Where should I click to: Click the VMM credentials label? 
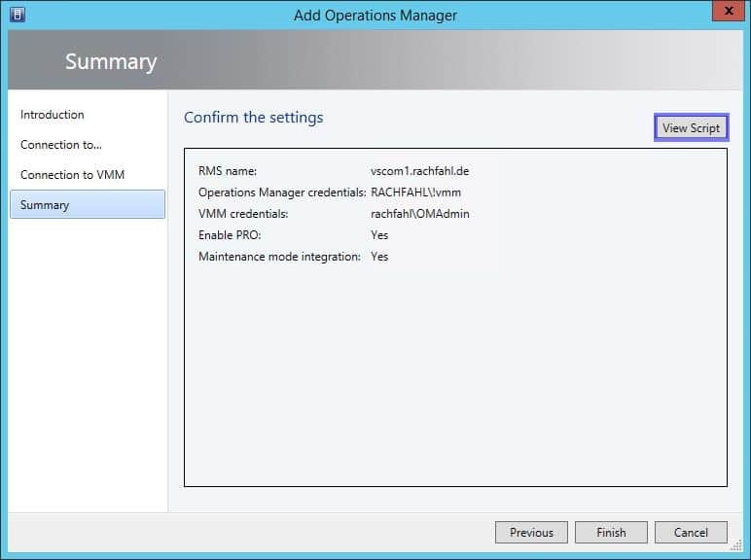click(243, 214)
